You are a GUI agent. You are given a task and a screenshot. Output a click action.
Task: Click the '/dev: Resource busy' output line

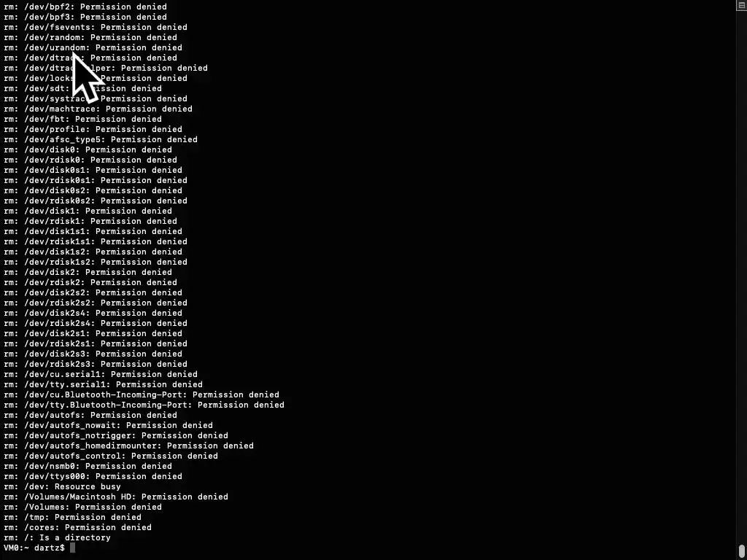(x=63, y=486)
